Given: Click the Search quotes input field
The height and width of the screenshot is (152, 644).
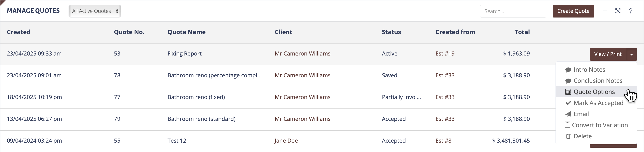Looking at the screenshot, I should [513, 11].
